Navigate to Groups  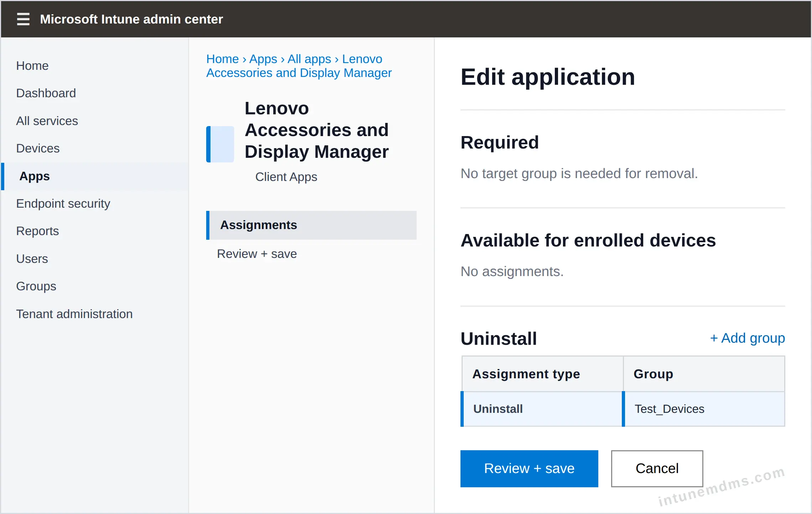point(36,286)
